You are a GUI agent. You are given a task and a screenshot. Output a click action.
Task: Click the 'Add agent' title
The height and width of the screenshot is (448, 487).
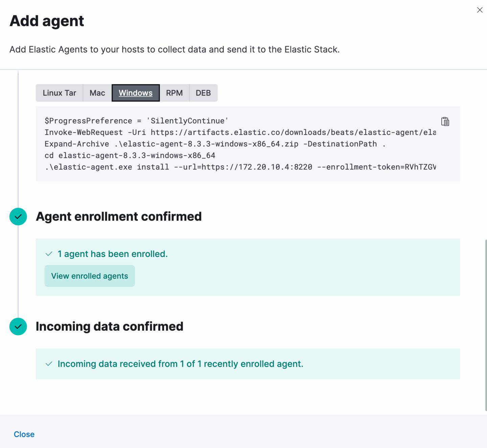(47, 21)
